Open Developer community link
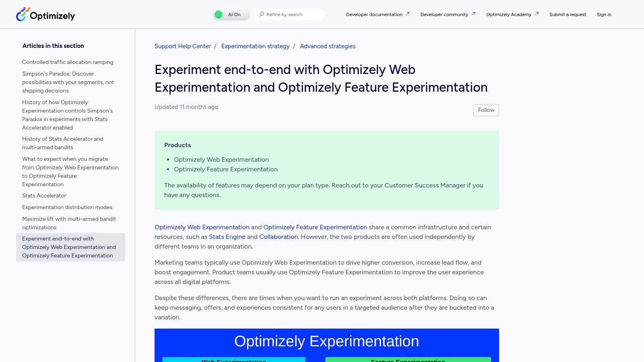 [444, 14]
